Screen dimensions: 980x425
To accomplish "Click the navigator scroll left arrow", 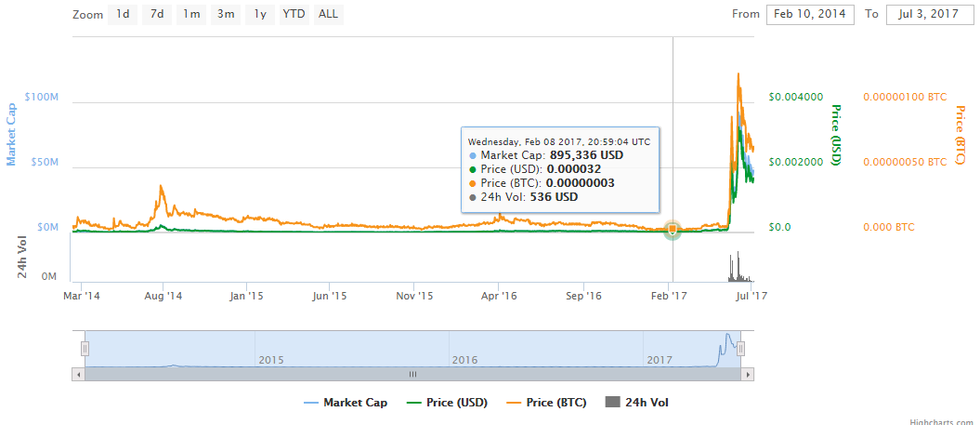I will point(79,374).
